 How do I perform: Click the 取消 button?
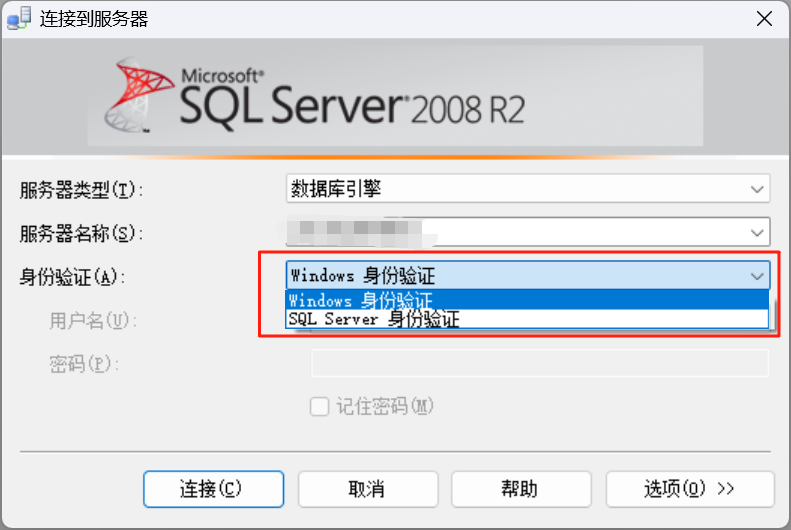point(368,489)
